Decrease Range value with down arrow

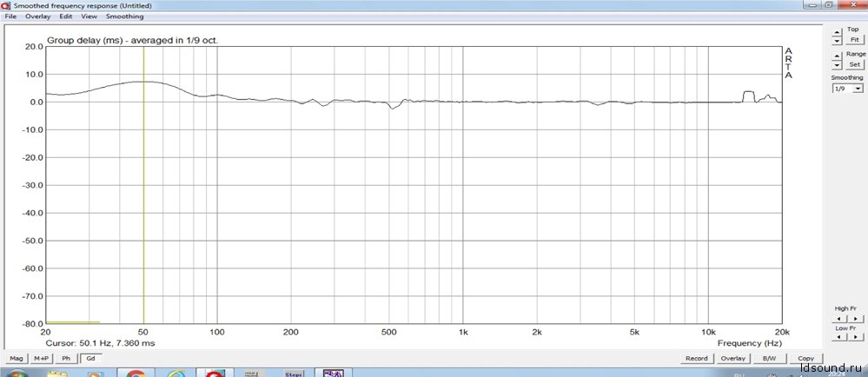[837, 65]
